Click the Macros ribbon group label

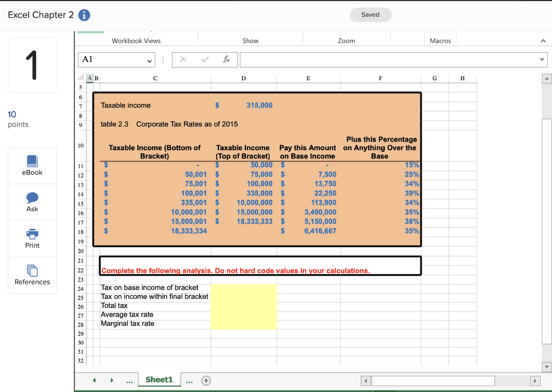[440, 40]
